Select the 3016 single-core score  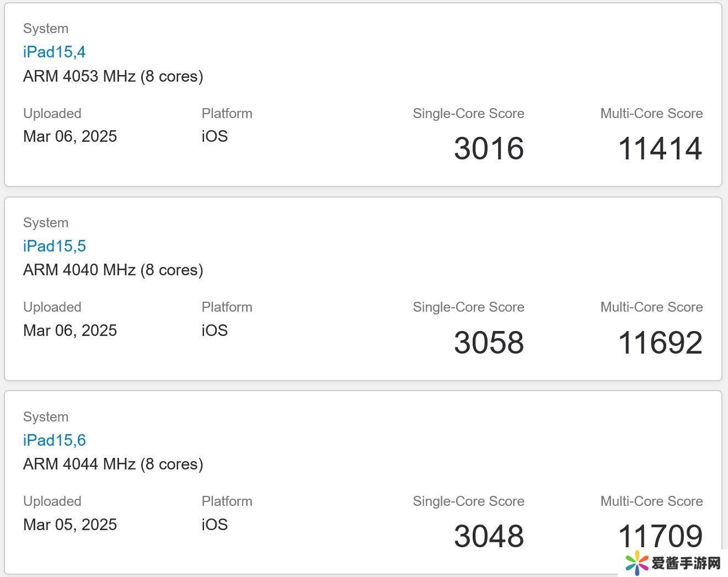pyautogui.click(x=489, y=148)
